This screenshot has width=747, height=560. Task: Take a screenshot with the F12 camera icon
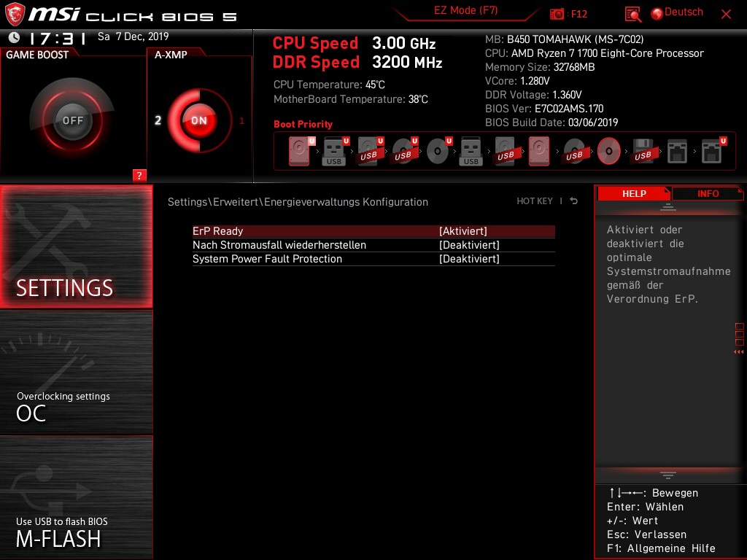pos(557,15)
